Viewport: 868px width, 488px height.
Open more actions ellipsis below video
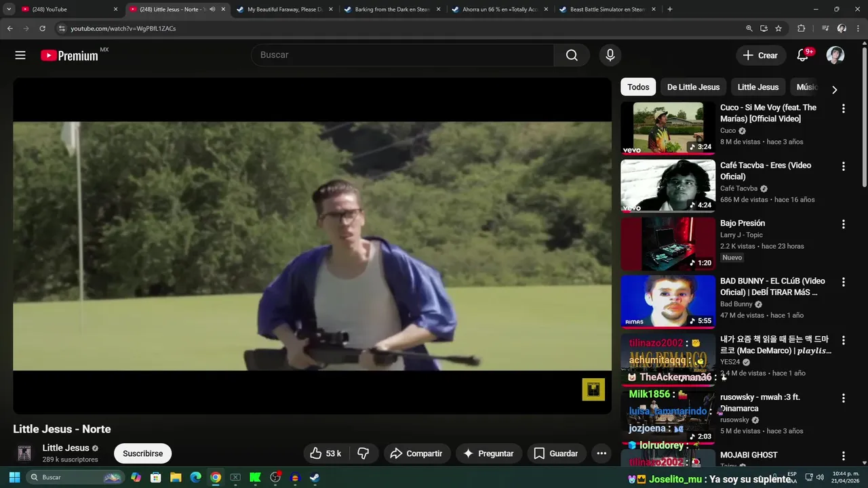601,453
